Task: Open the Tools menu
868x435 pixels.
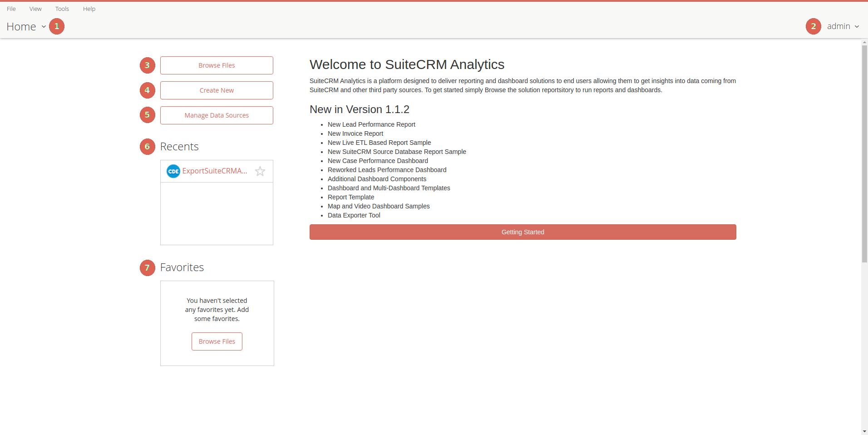Action: coord(62,9)
